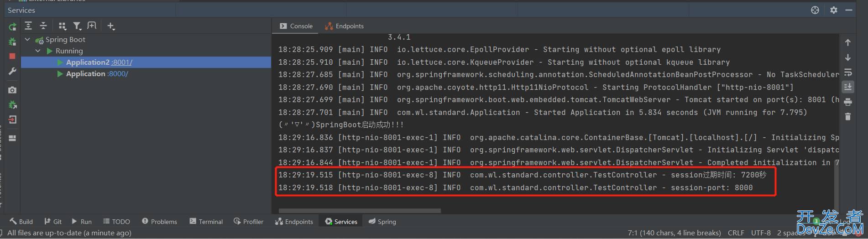This screenshot has width=868, height=239.
Task: Clear all console output with trash icon
Action: point(848,117)
